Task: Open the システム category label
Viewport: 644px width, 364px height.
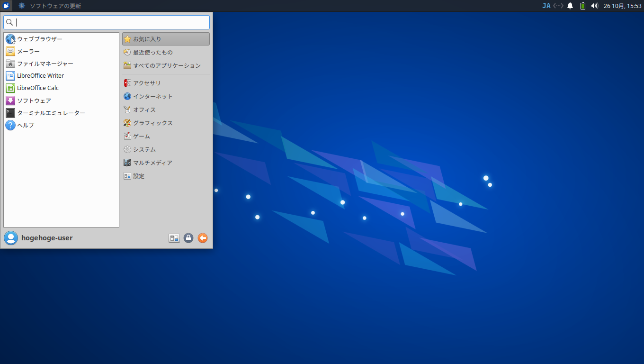Action: point(144,149)
